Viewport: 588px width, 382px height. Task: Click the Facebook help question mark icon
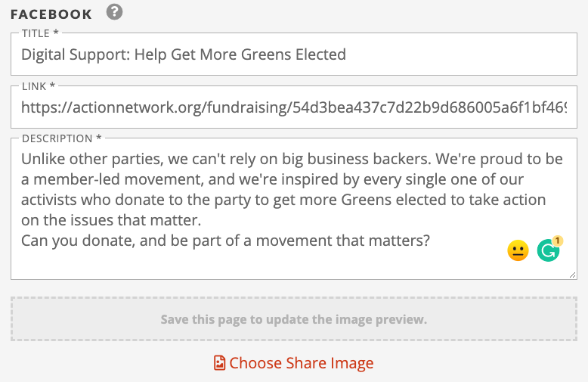click(114, 12)
